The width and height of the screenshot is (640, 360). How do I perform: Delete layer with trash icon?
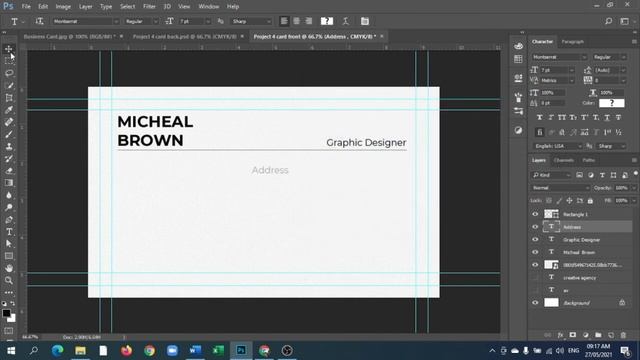[623, 335]
